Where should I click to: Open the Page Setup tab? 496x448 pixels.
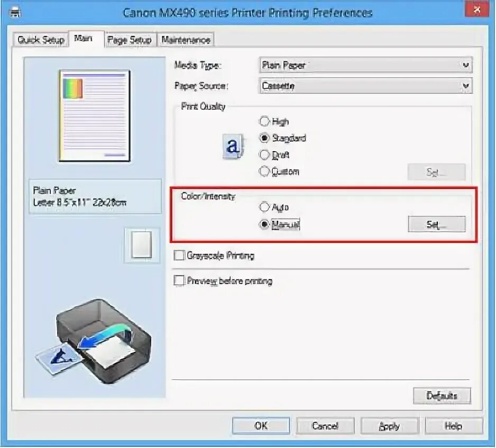click(130, 40)
